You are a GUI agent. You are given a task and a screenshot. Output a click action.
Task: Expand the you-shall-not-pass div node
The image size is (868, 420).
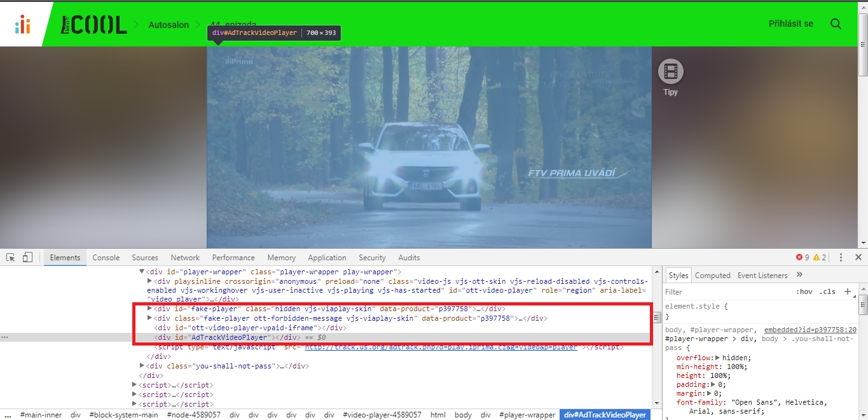pyautogui.click(x=142, y=366)
